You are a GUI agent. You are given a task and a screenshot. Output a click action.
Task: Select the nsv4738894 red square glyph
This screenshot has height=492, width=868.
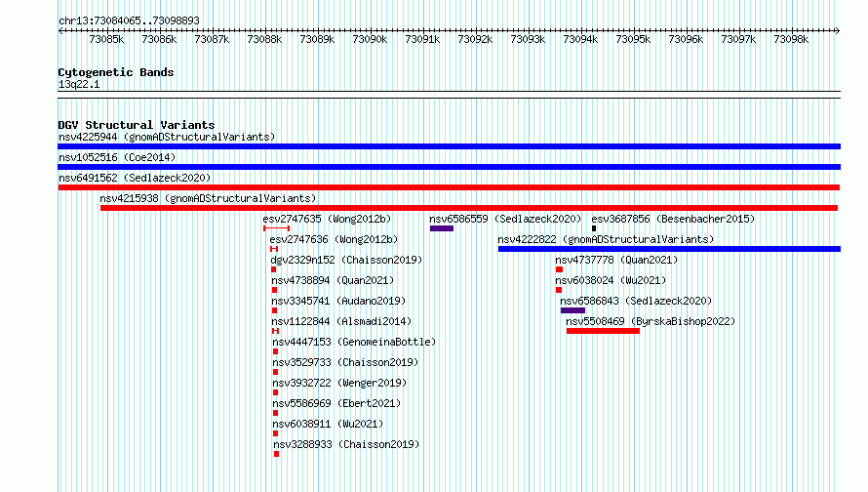275,290
